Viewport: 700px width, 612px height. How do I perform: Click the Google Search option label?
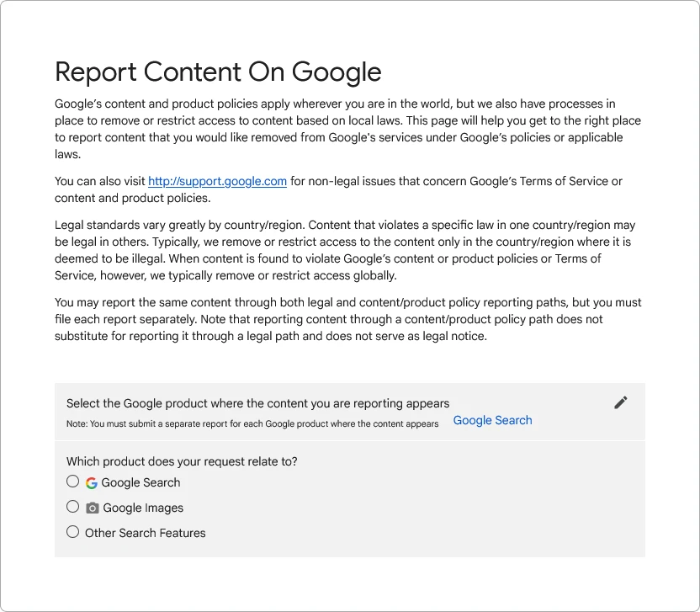[141, 482]
